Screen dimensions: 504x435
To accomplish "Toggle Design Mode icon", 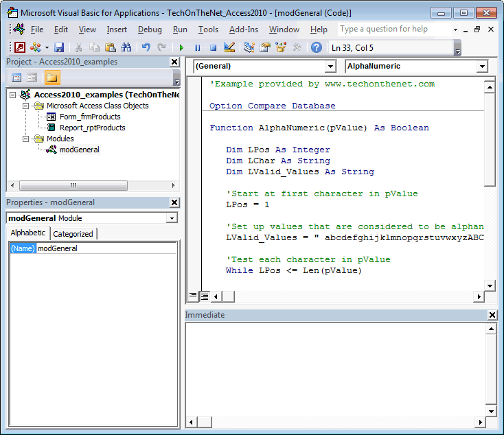I will click(229, 47).
